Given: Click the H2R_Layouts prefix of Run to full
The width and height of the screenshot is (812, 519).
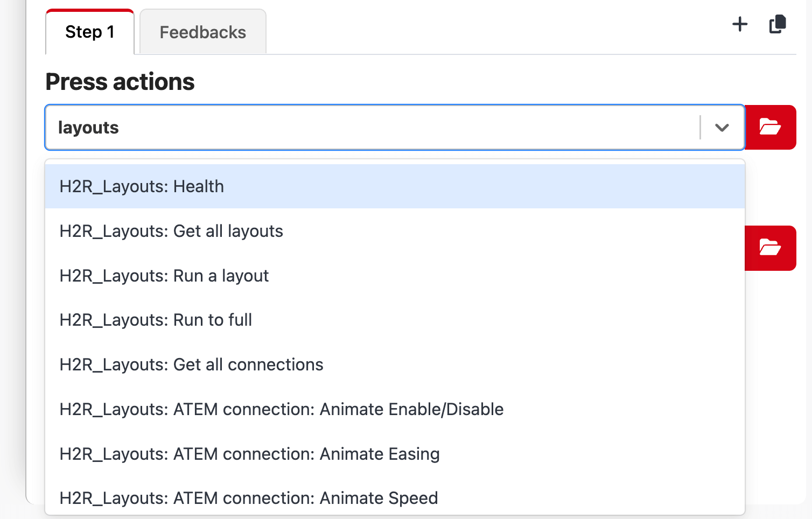Looking at the screenshot, I should (115, 320).
